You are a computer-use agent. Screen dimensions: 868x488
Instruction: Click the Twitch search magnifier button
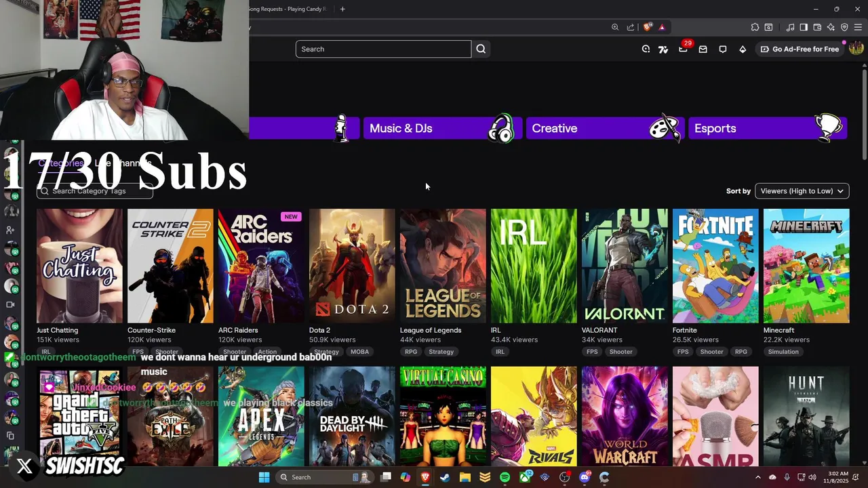tap(481, 49)
